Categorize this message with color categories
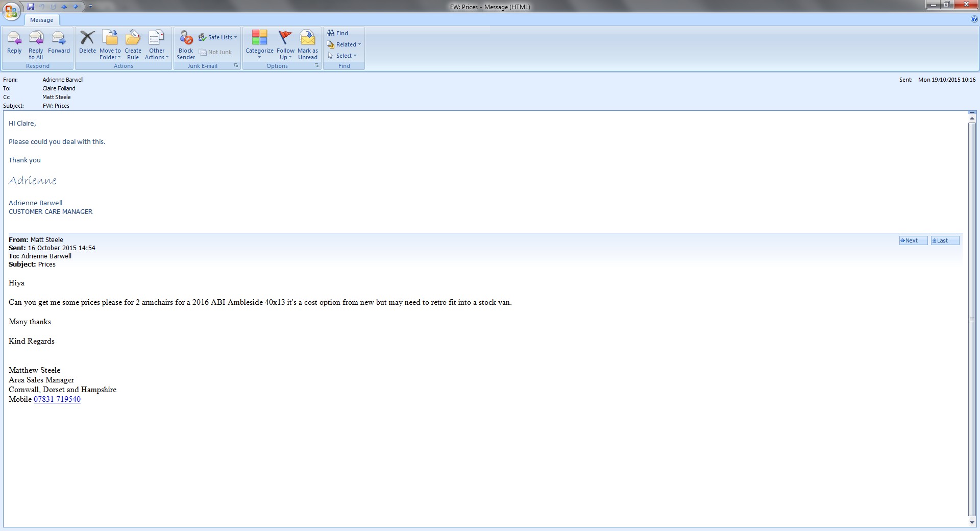The image size is (980, 531). point(259,45)
